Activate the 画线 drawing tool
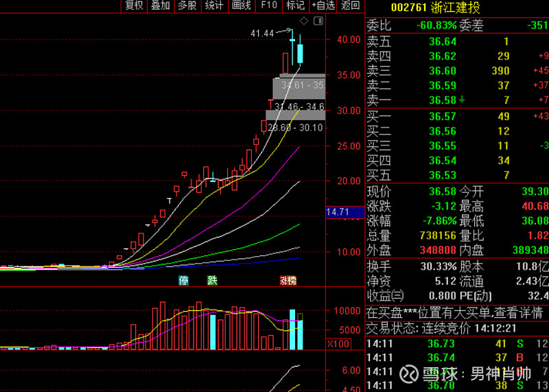This screenshot has width=549, height=392. (242, 5)
